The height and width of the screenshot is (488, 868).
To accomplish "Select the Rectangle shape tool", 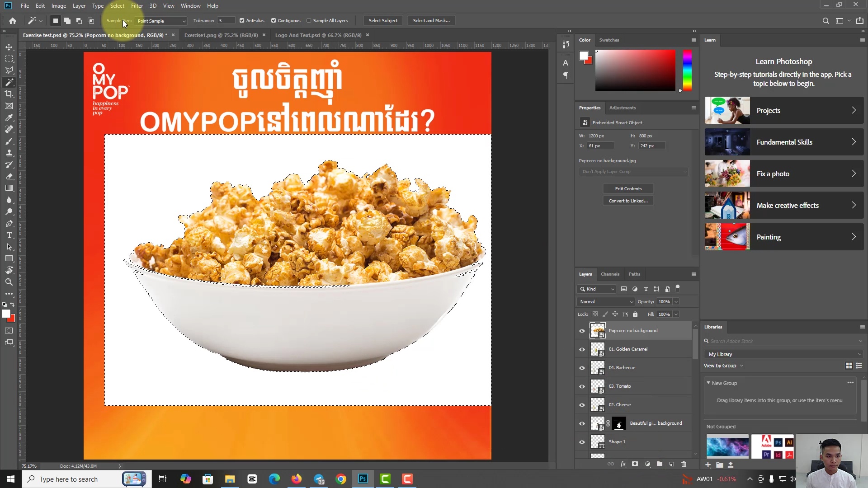I will coord(9,258).
